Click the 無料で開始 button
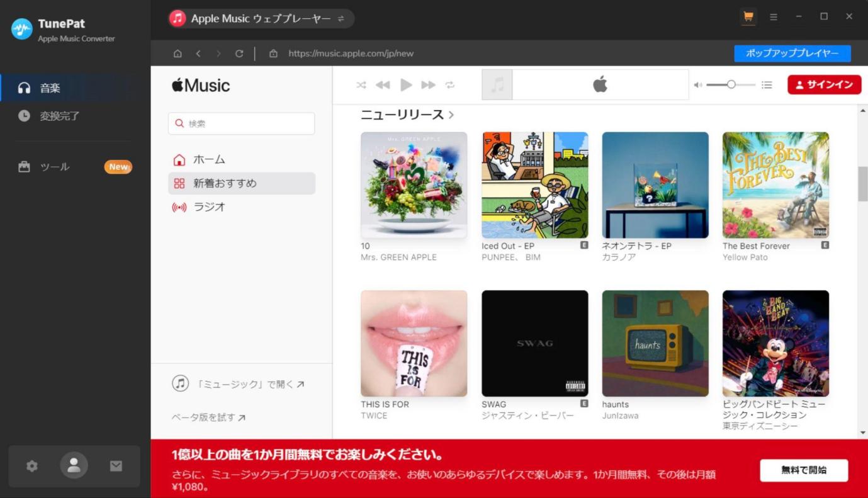Screen dimensions: 868x498 804,470
